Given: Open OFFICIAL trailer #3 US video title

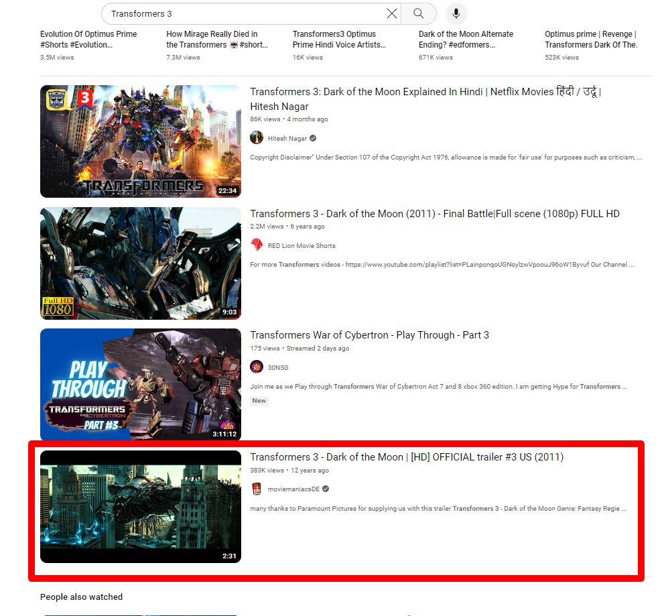Looking at the screenshot, I should (406, 457).
